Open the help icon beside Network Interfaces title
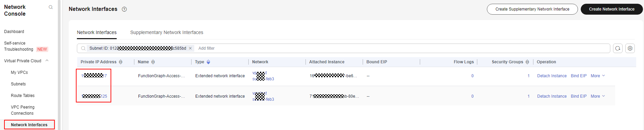 coord(125,9)
